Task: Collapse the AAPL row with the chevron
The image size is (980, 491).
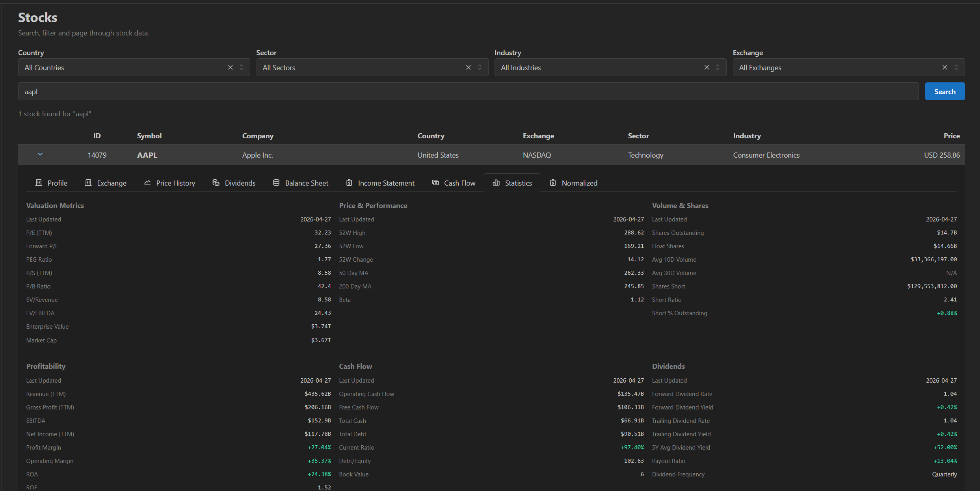Action: 40,154
